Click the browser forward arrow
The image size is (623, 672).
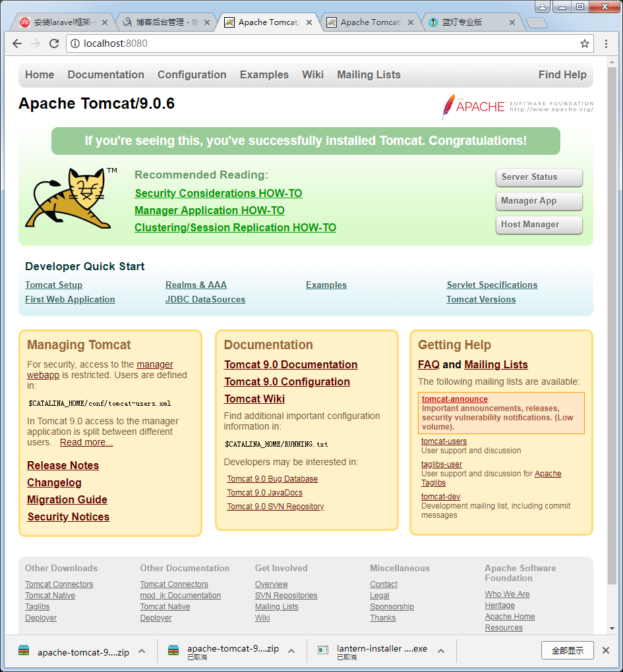36,43
